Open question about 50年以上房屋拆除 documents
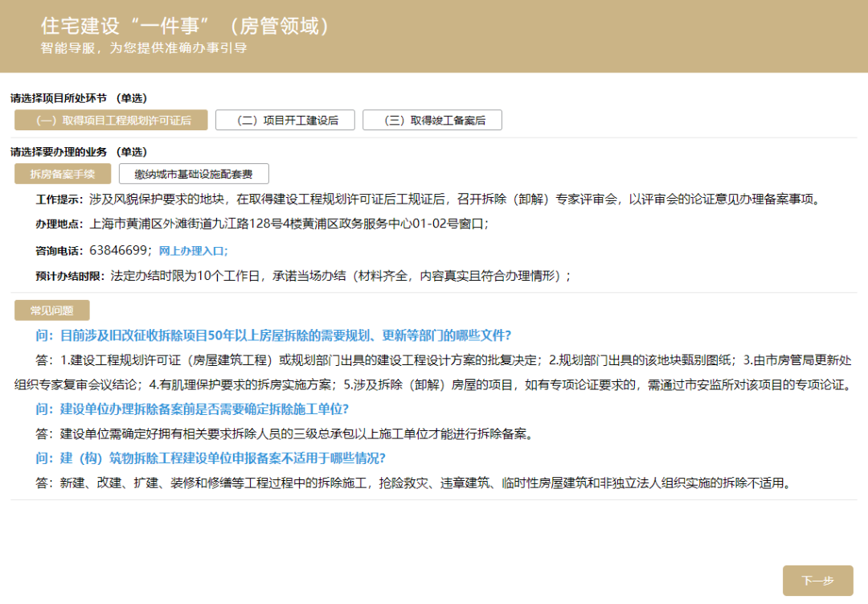Image resolution: width=868 pixels, height=604 pixels. coord(273,335)
